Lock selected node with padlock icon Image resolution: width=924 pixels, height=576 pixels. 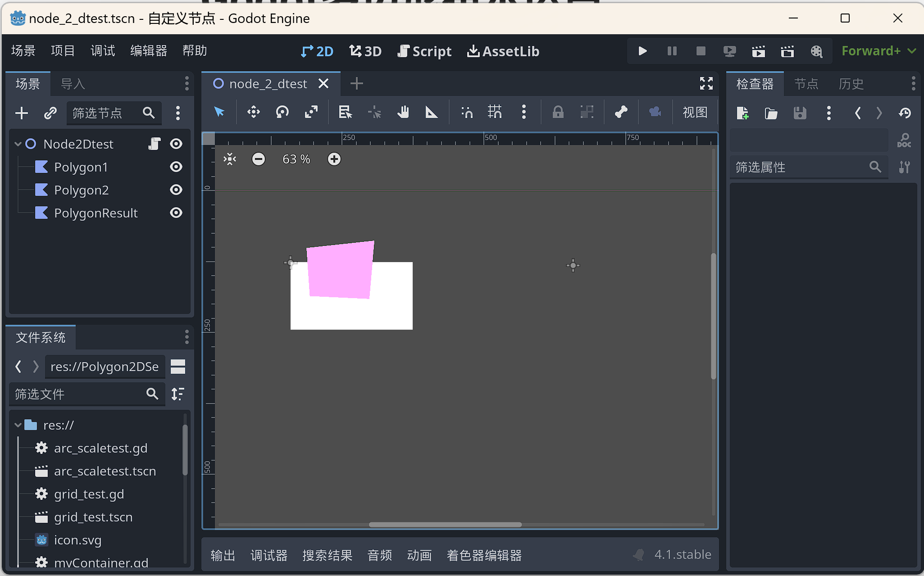click(558, 112)
